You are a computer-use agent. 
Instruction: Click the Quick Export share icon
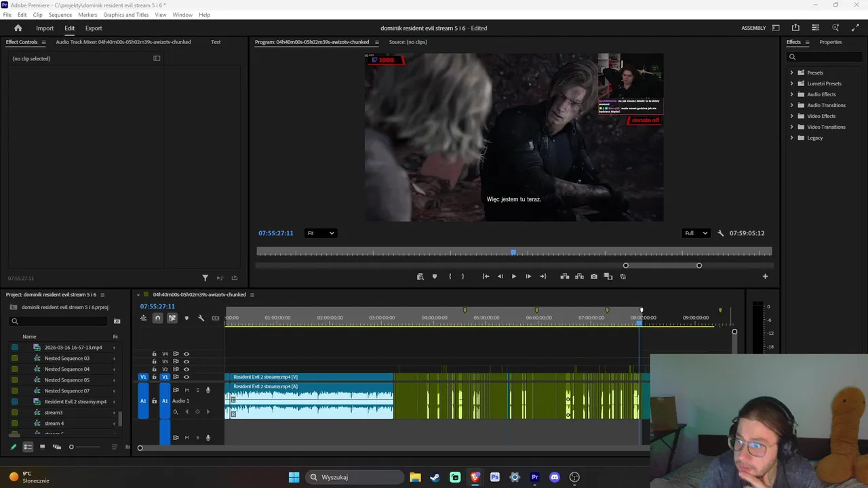[795, 28]
